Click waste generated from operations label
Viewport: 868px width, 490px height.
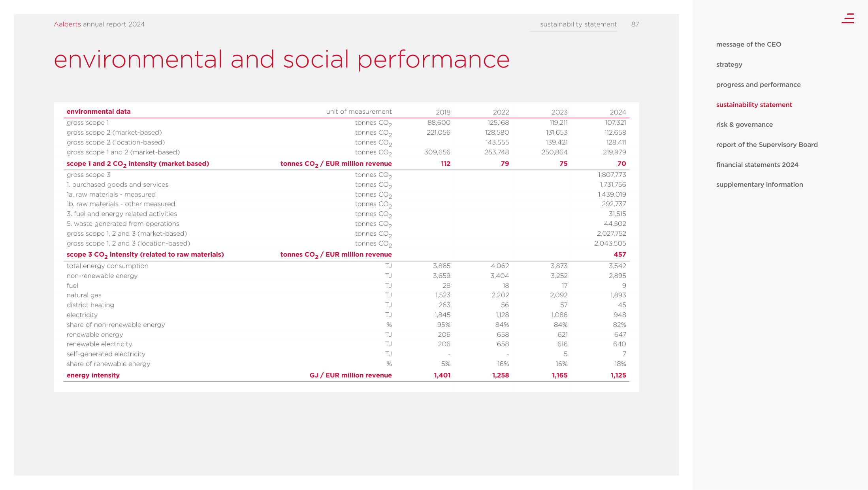click(123, 223)
